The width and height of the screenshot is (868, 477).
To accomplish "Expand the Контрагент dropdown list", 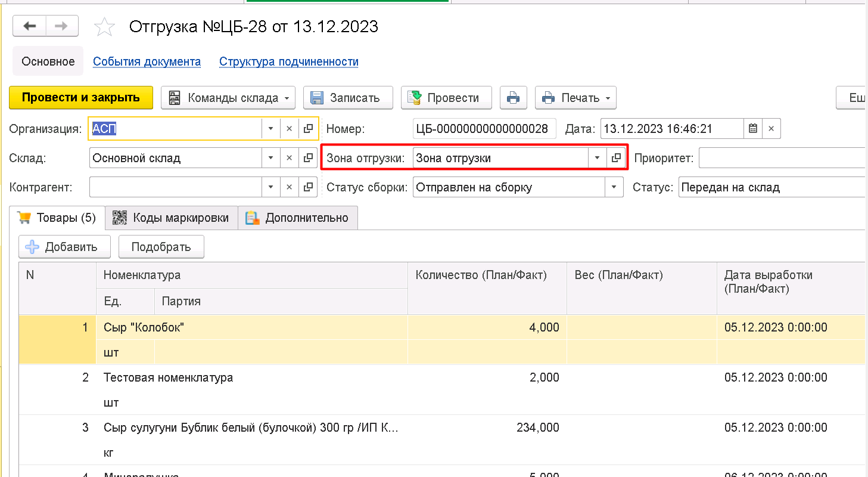I will click(270, 187).
